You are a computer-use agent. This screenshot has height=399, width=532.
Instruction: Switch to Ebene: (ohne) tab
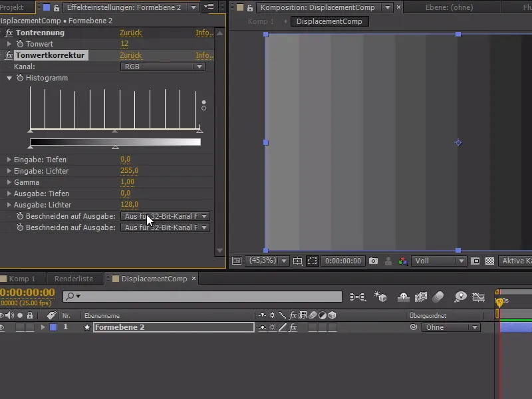tap(450, 7)
